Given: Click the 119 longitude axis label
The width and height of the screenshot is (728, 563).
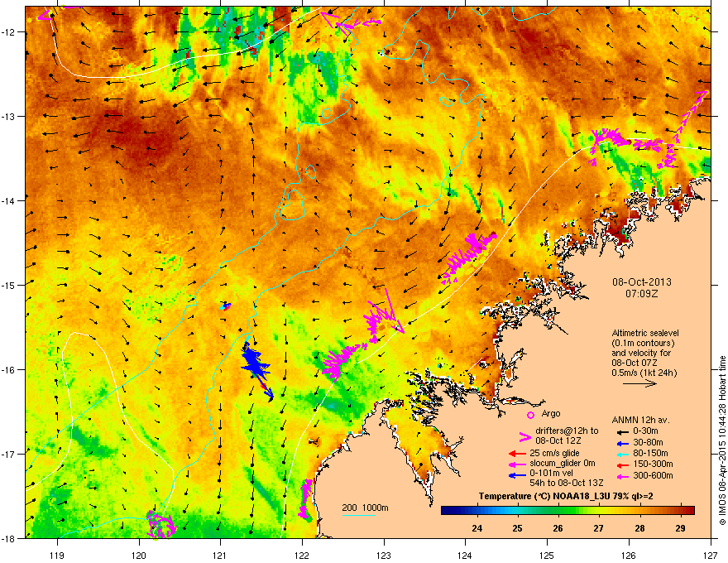Looking at the screenshot, I should click(x=57, y=555).
